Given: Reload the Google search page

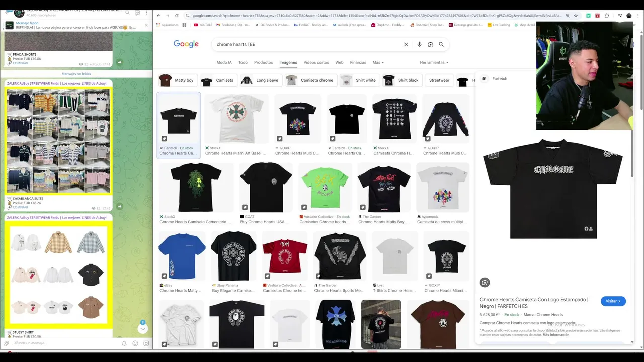Looking at the screenshot, I should (x=177, y=16).
